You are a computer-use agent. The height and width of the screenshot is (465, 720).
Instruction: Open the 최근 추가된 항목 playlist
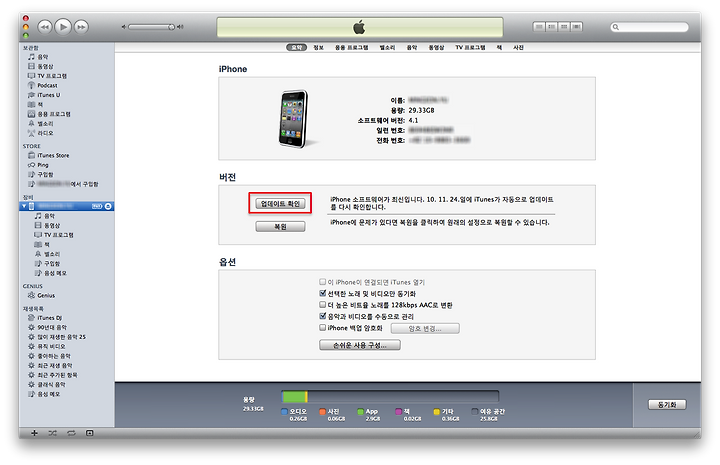pyautogui.click(x=52, y=375)
